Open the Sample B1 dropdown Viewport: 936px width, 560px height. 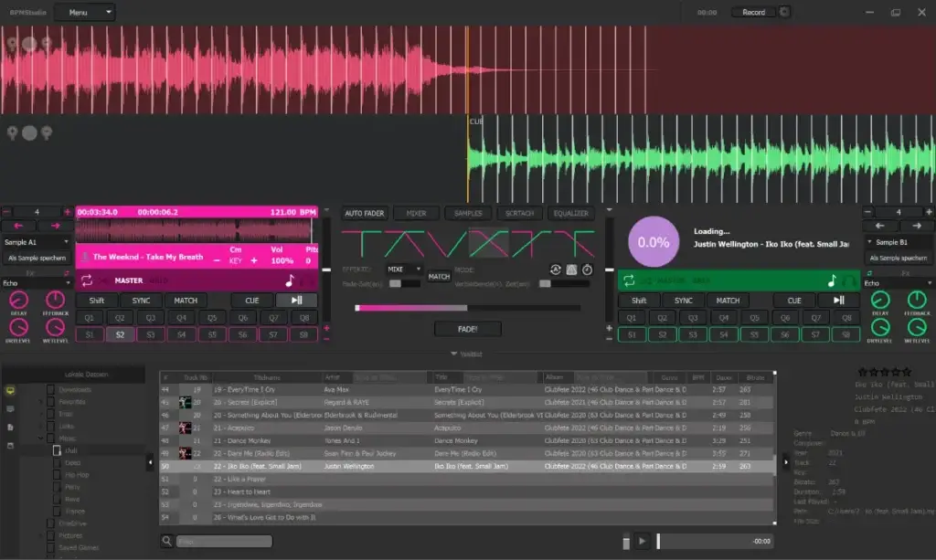click(899, 242)
